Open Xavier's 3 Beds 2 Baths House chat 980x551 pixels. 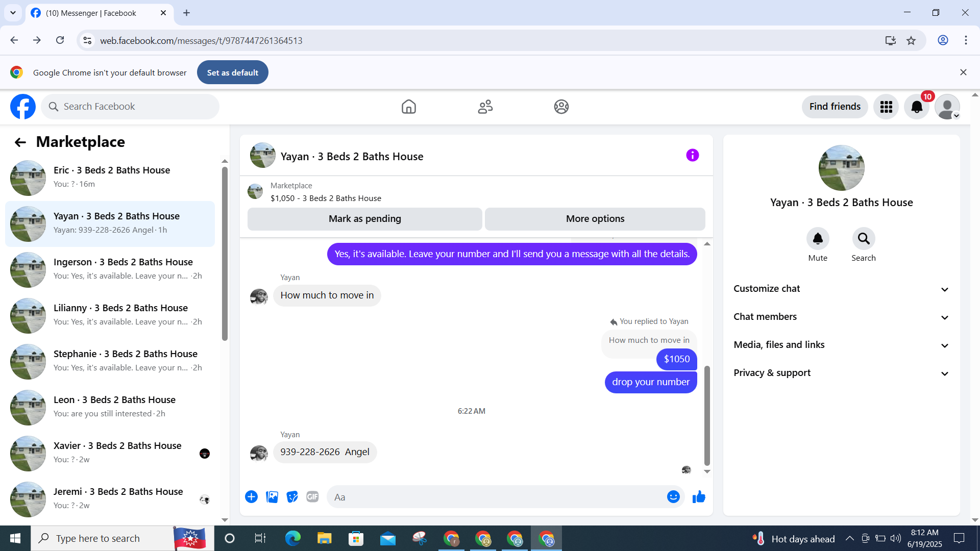(x=110, y=454)
